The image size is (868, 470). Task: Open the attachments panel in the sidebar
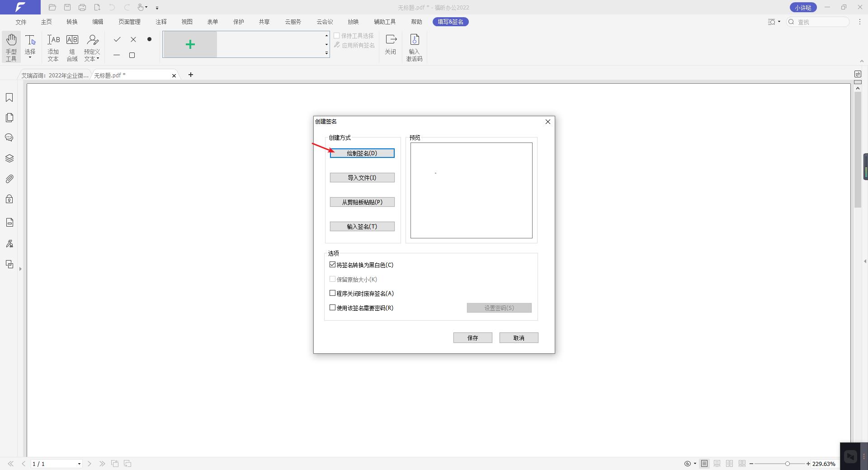tap(9, 179)
